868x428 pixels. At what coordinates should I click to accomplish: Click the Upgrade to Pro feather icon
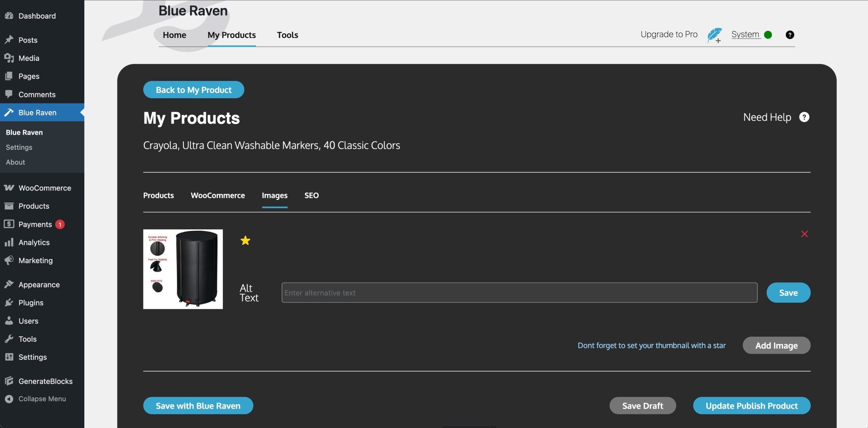(714, 35)
